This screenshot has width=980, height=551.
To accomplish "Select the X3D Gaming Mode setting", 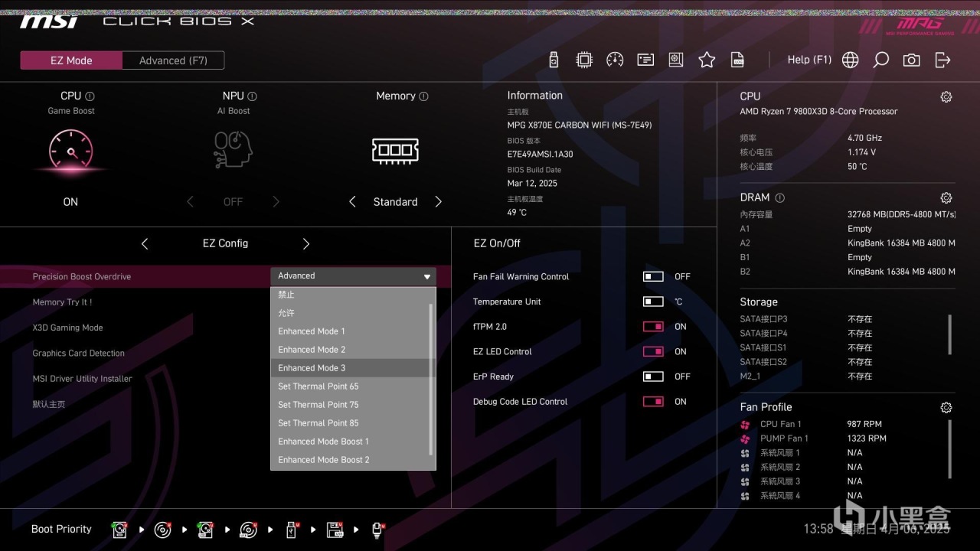I will [67, 328].
